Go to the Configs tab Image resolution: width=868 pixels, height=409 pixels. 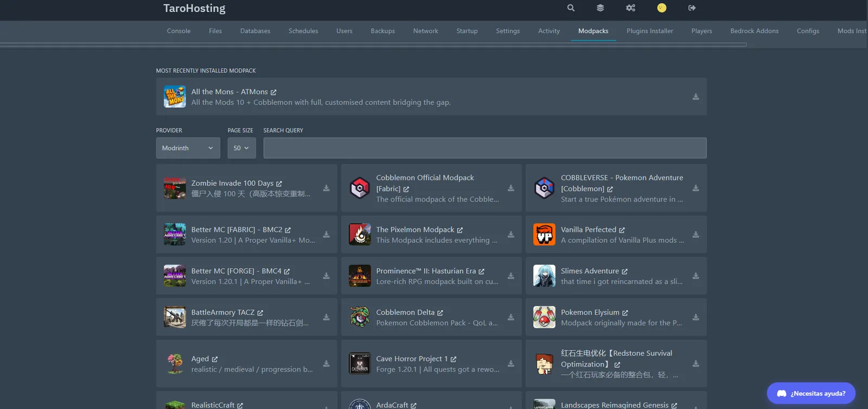(808, 31)
